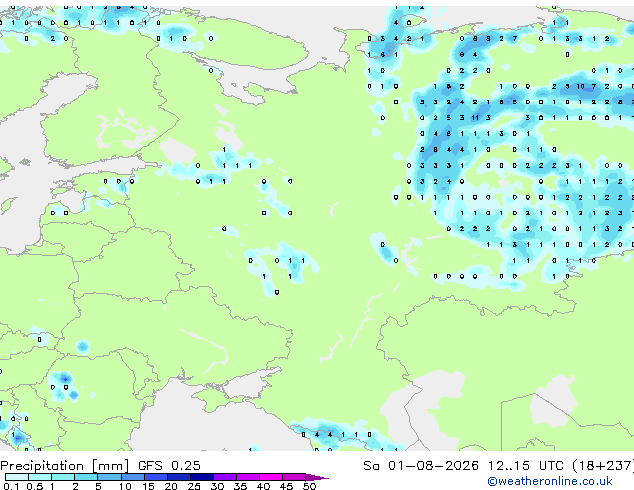The image size is (634, 490).
Task: Click the 'GFS 0.25' model label
Action: tap(169, 466)
